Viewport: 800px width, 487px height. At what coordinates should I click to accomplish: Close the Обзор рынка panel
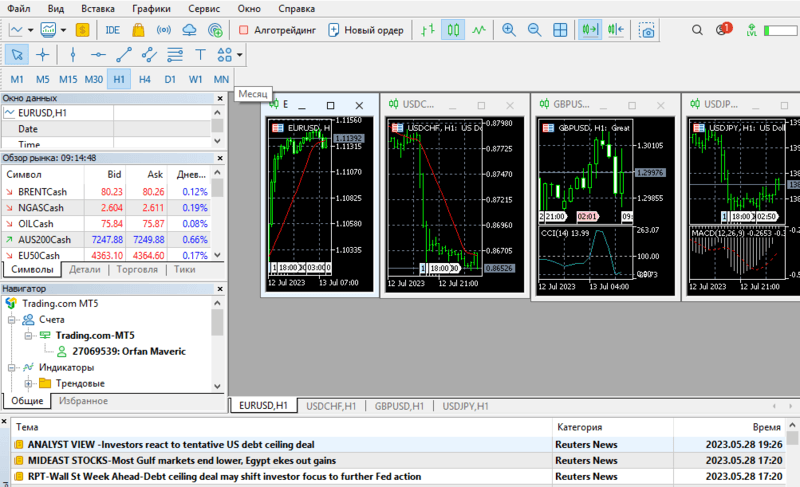click(x=220, y=158)
